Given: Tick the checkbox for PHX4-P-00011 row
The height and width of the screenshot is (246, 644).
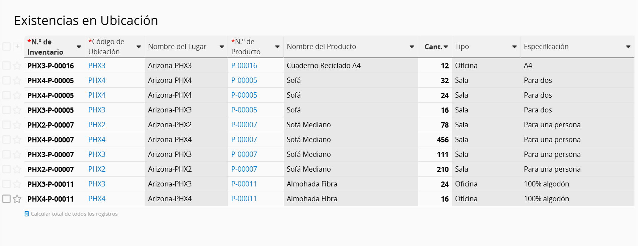Looking at the screenshot, I should tap(6, 199).
